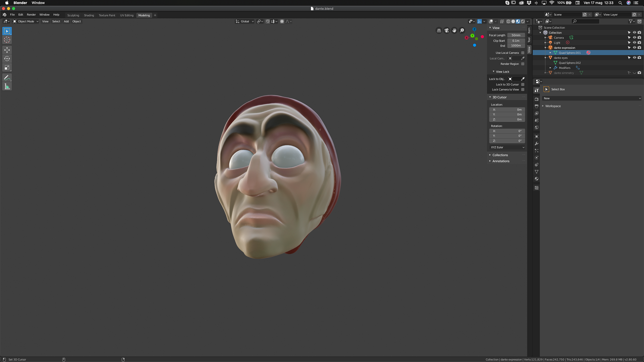This screenshot has width=644, height=362.
Task: Open the Object Constraints properties icon
Action: coord(537,165)
